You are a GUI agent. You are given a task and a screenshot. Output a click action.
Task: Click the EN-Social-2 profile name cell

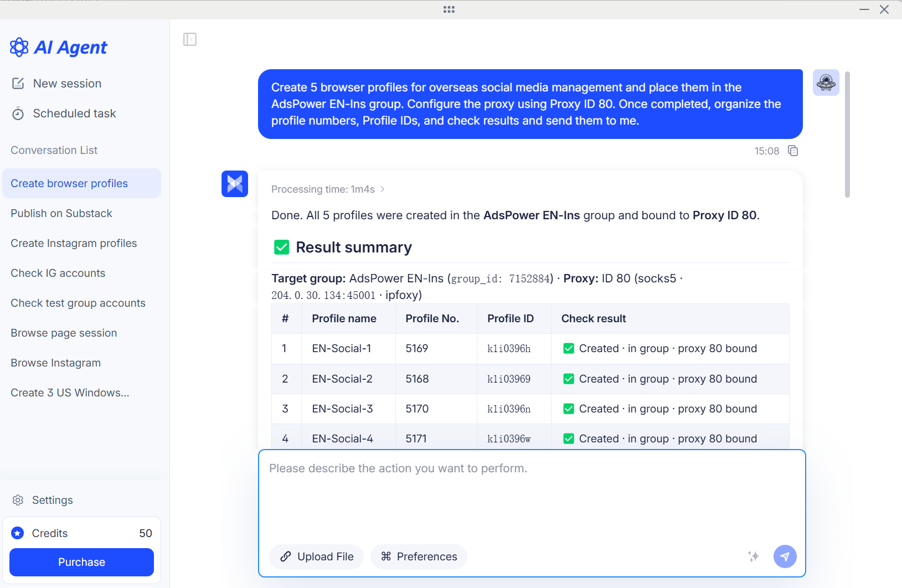click(349, 379)
